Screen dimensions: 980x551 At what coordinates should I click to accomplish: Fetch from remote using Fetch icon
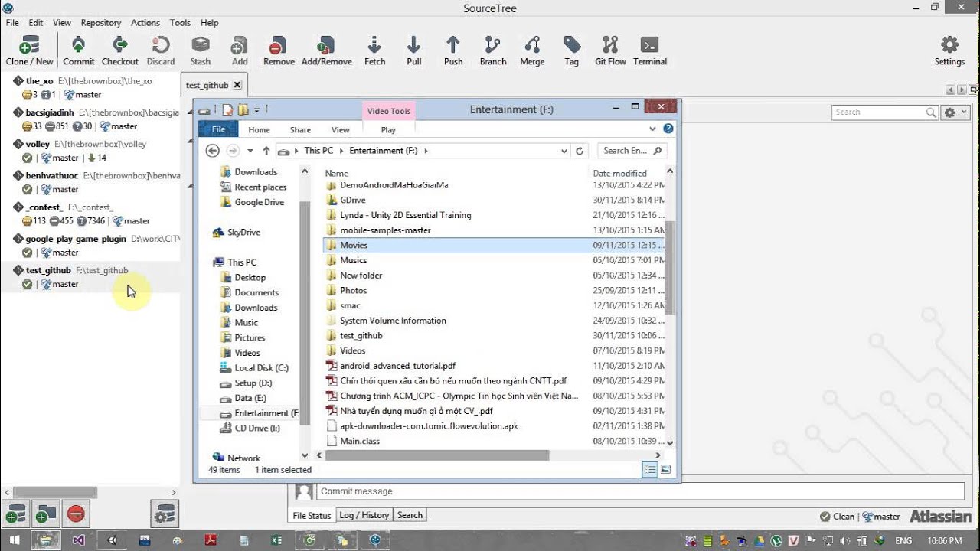[x=374, y=51]
